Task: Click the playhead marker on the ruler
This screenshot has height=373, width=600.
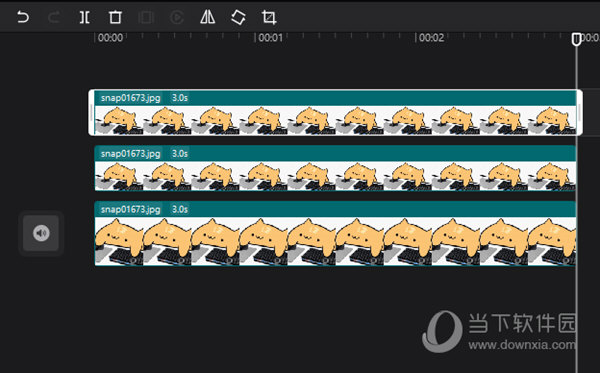Action: click(x=576, y=39)
